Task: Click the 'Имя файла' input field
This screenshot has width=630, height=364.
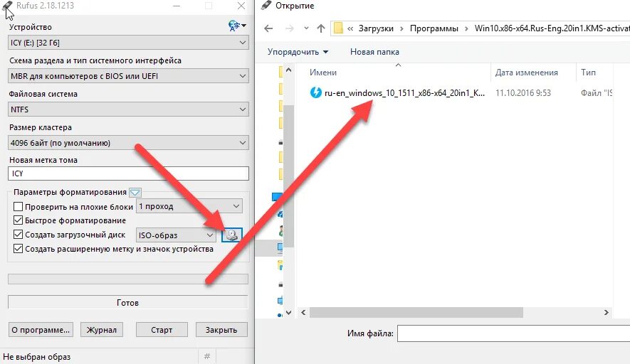Action: [513, 333]
